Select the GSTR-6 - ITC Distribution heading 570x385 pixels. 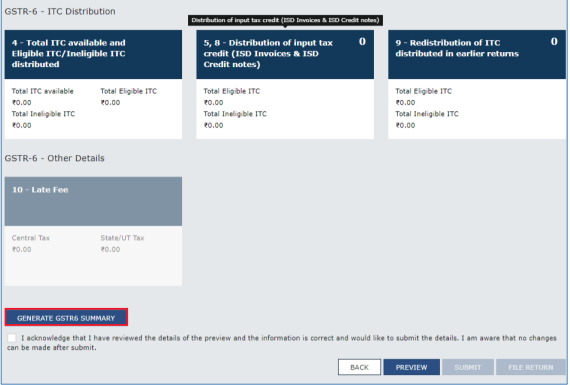[60, 11]
